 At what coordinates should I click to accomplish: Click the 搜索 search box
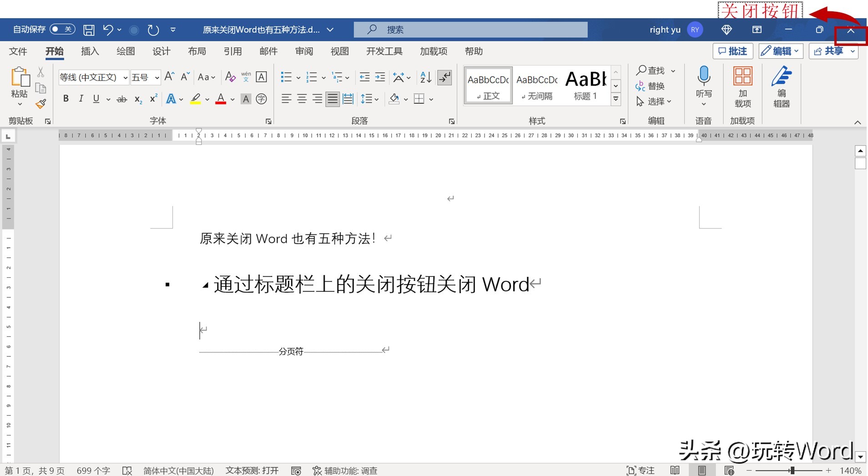470,30
